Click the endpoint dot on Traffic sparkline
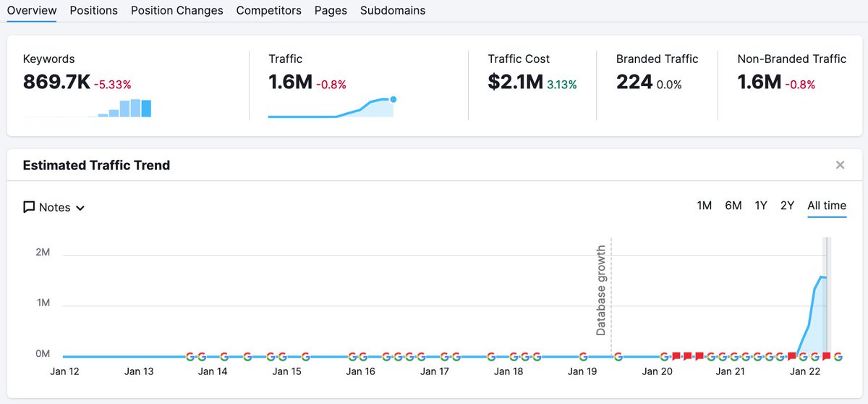This screenshot has width=868, height=404. click(x=393, y=99)
